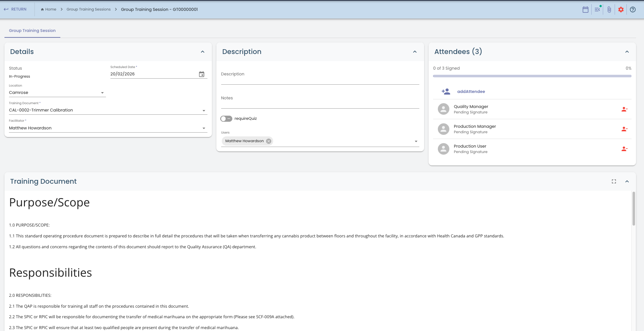
Task: Select the Group Training Session tab
Action: click(x=32, y=31)
